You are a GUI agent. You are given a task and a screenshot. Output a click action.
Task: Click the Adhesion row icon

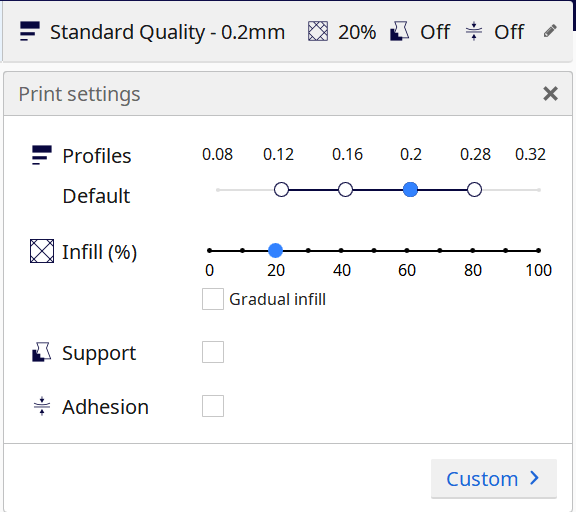[42, 406]
